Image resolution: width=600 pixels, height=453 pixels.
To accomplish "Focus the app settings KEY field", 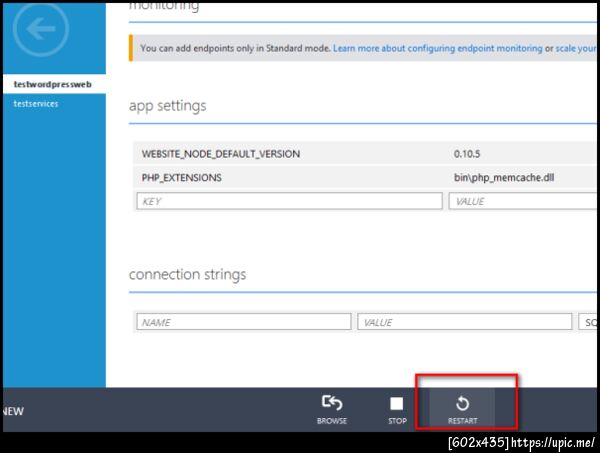I will 289,201.
